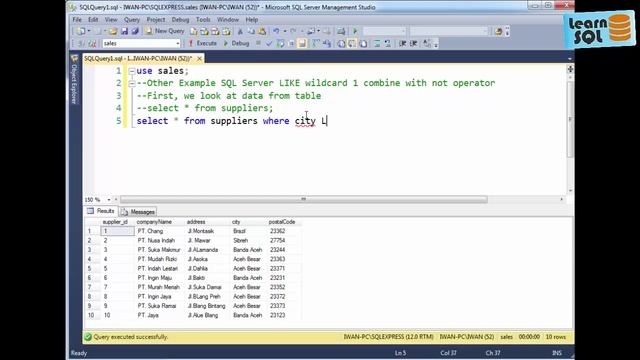Click the Parse checkmark icon
Screen dimensions: 640x360
[x=269, y=43]
